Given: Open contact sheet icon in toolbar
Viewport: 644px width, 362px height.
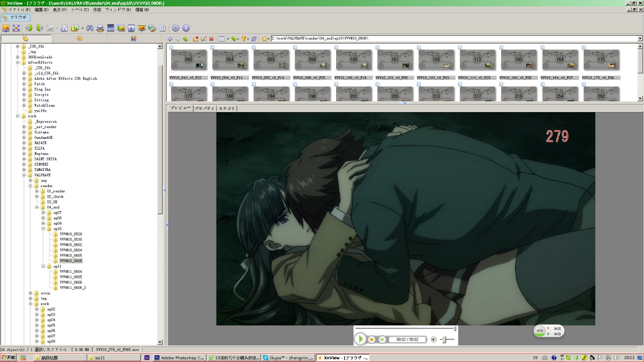Looking at the screenshot, I should (163, 28).
